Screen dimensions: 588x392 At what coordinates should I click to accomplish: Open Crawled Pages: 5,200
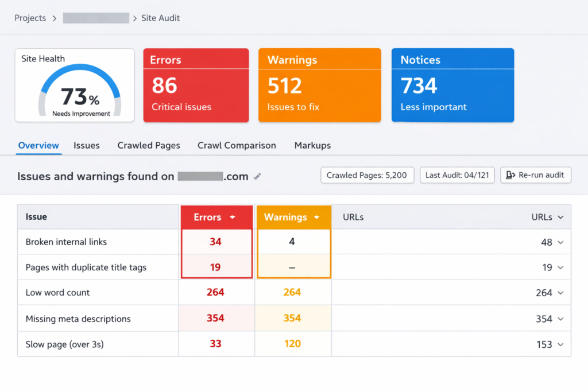click(x=367, y=175)
